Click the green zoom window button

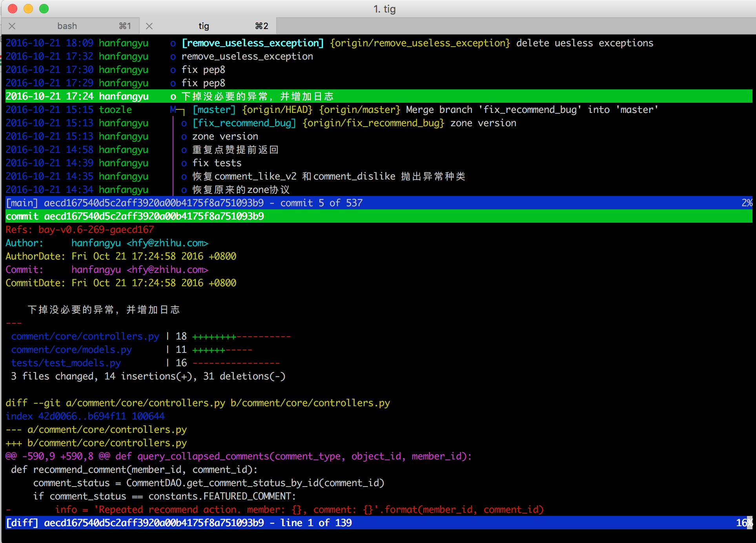point(44,8)
